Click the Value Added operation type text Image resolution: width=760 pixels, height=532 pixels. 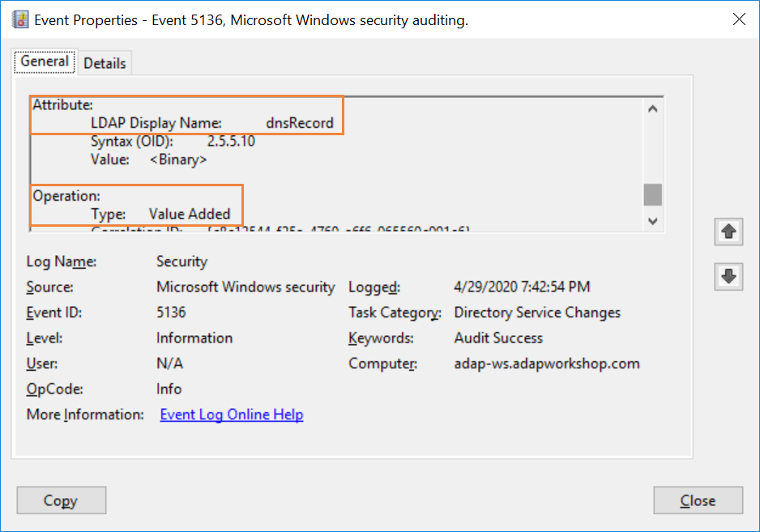[190, 215]
